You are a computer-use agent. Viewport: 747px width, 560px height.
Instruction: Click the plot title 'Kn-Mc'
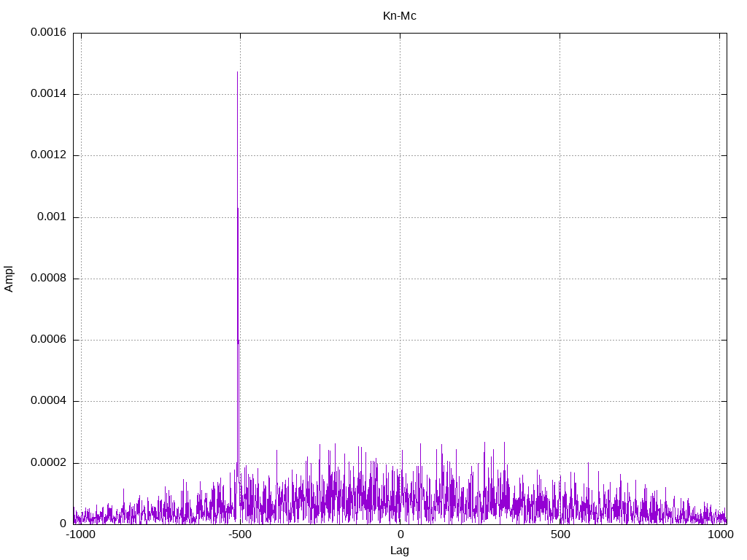pyautogui.click(x=399, y=16)
